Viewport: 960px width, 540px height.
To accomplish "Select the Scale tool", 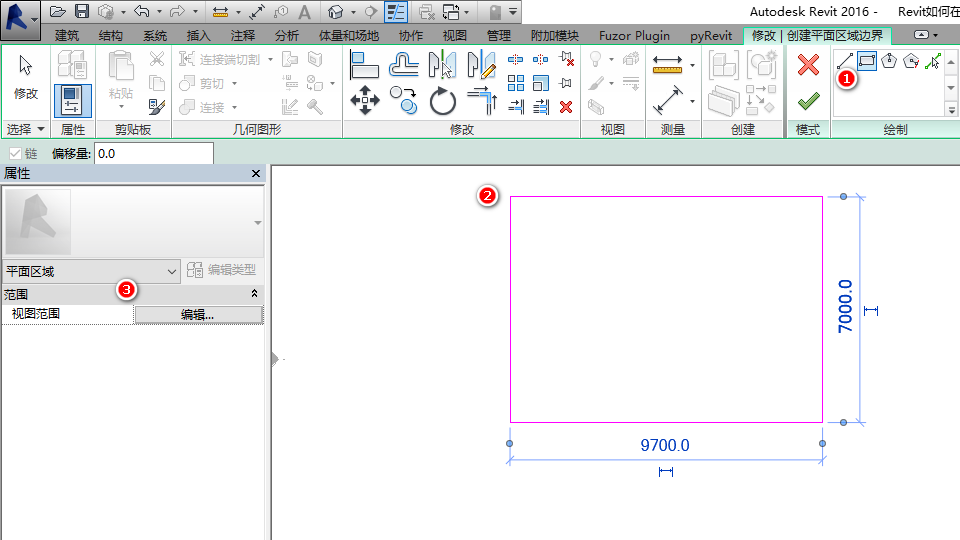I will [541, 83].
